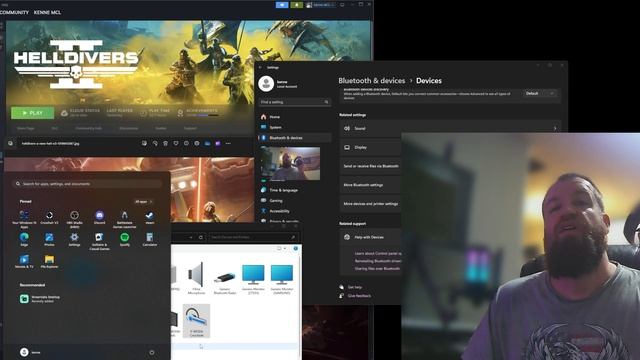Open recommended Streamlabs Desktop item
The height and width of the screenshot is (360, 640).
[40, 298]
